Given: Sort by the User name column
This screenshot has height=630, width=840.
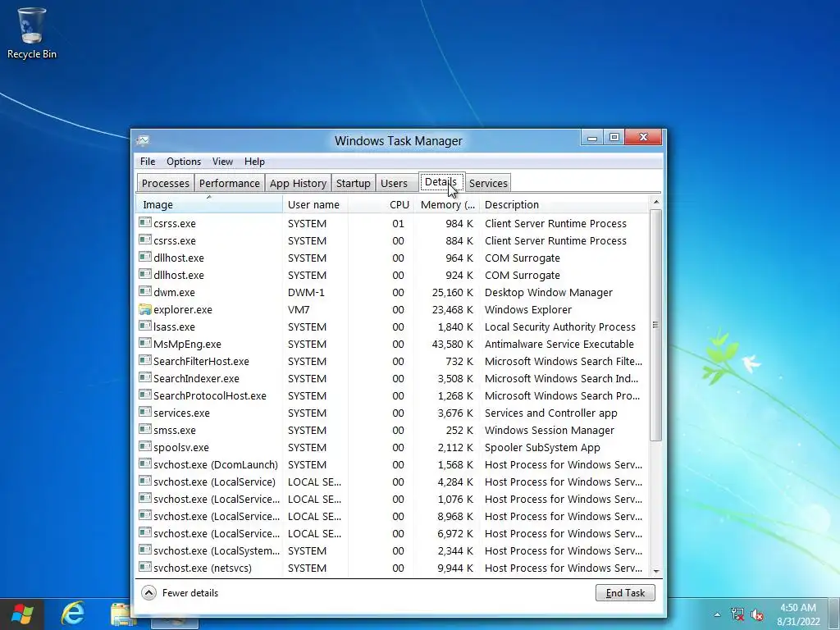Looking at the screenshot, I should 316,204.
